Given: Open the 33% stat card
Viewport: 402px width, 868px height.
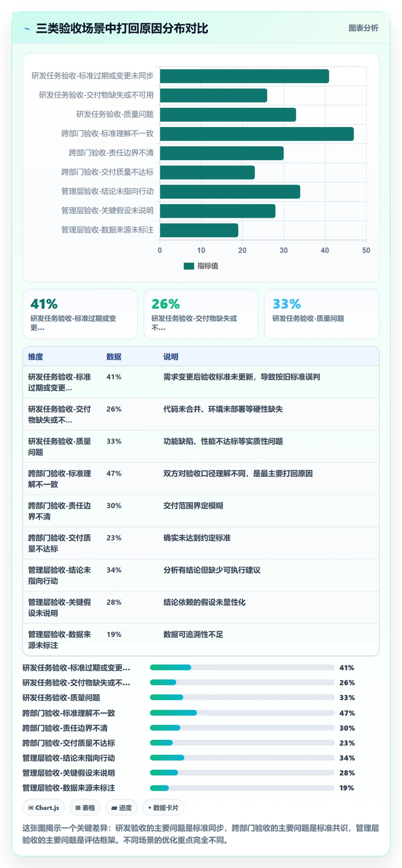Looking at the screenshot, I should [322, 314].
